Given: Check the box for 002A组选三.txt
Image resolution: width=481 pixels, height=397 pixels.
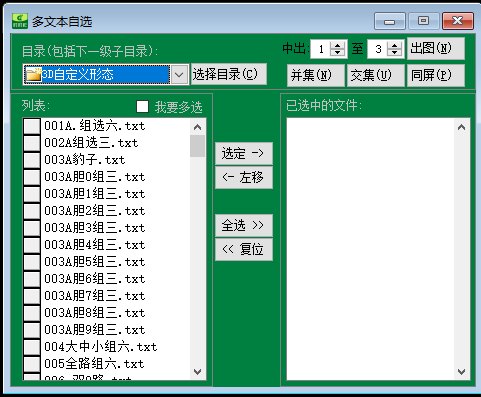Looking at the screenshot, I should [x=32, y=143].
